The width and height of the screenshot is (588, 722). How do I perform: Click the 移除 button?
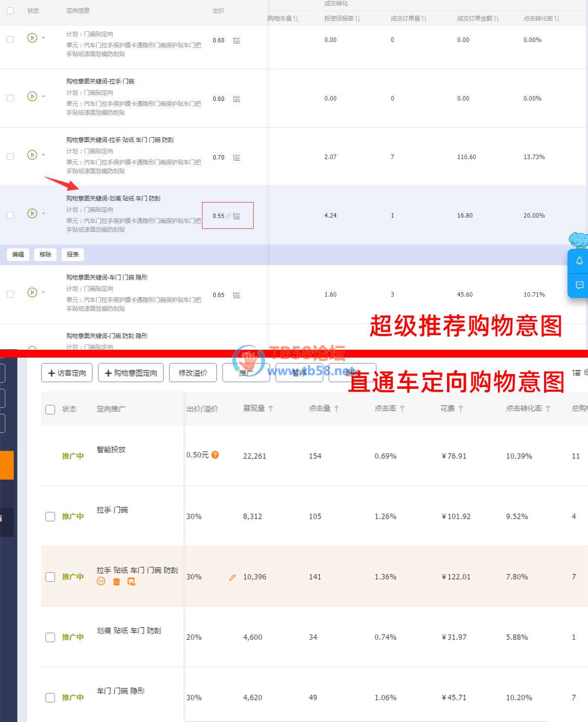(x=45, y=255)
